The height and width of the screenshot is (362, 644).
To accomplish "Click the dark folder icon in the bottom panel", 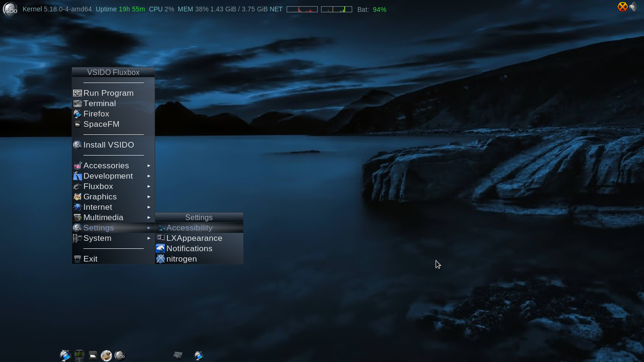I will (x=178, y=355).
